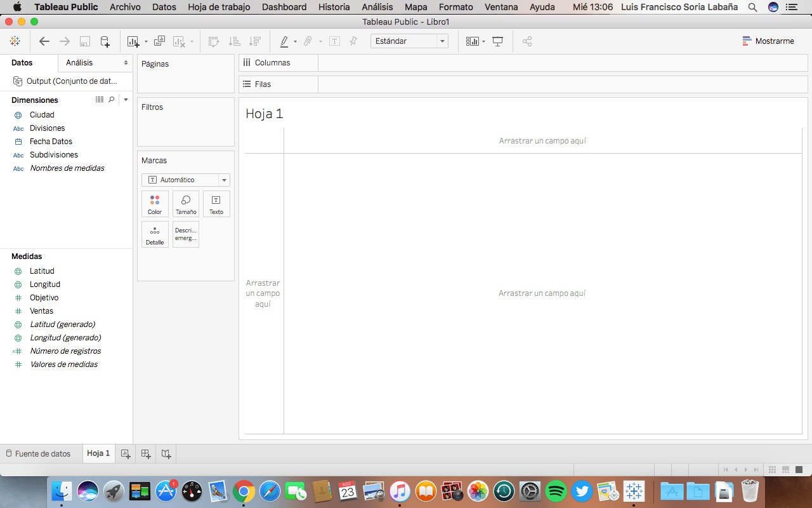Open the Mostrarme panel
812x508 pixels.
coord(768,41)
